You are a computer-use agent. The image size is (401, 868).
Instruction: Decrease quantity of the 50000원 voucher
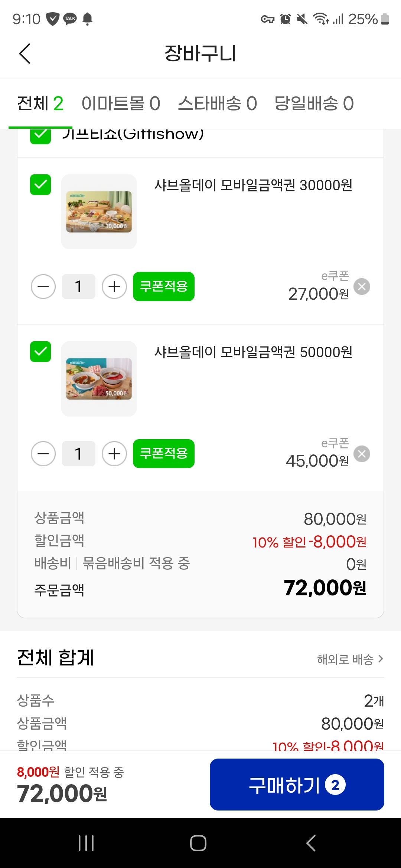click(43, 454)
